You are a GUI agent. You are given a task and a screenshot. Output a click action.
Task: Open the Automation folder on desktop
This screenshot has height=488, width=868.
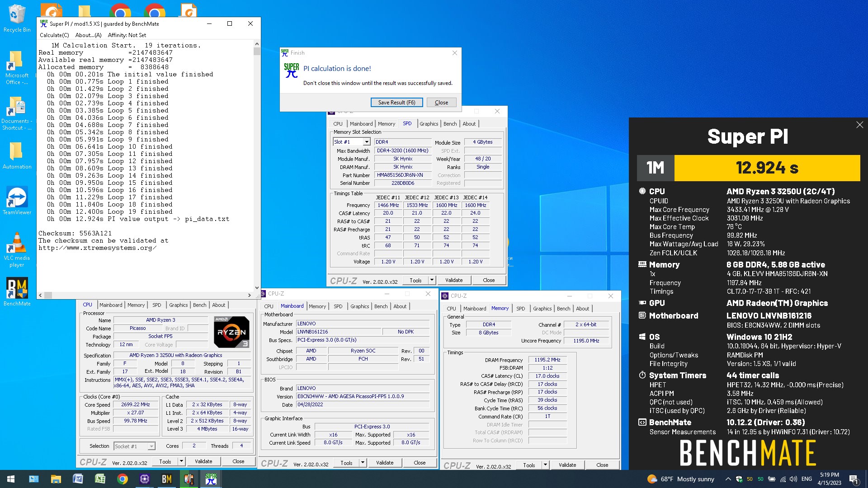(17, 156)
